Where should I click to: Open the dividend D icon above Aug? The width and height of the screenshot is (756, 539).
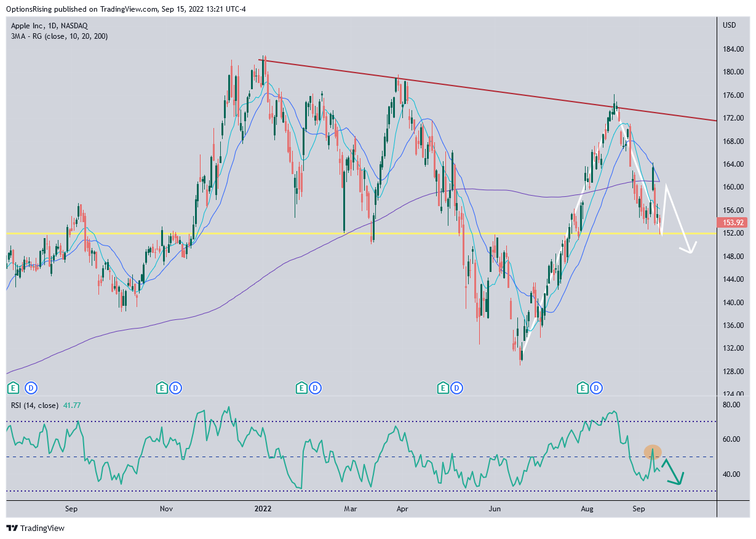point(596,388)
